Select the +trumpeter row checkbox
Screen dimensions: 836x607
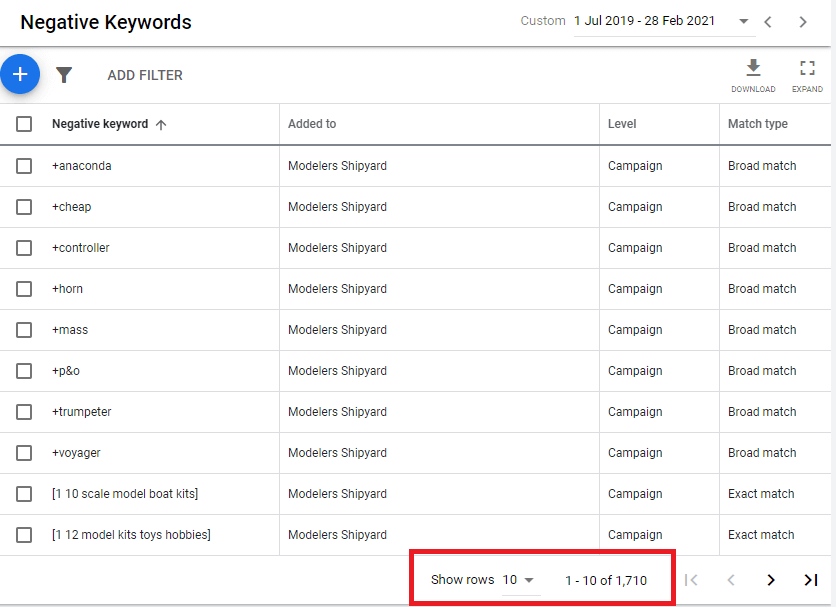(24, 412)
